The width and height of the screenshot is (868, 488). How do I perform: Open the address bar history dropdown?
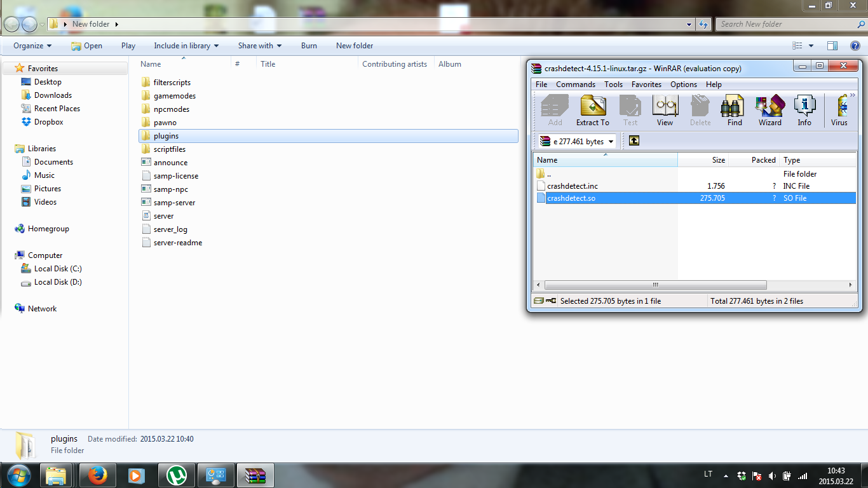[x=689, y=24]
